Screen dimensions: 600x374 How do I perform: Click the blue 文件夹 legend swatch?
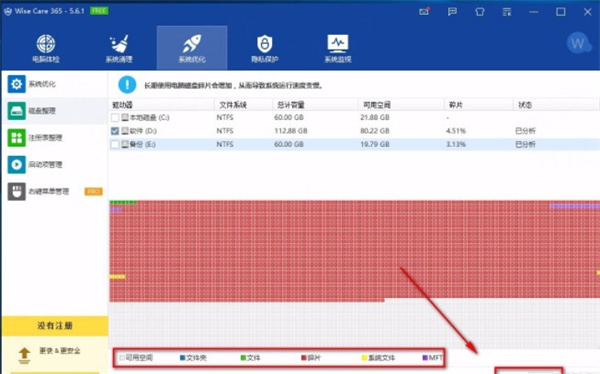point(182,358)
